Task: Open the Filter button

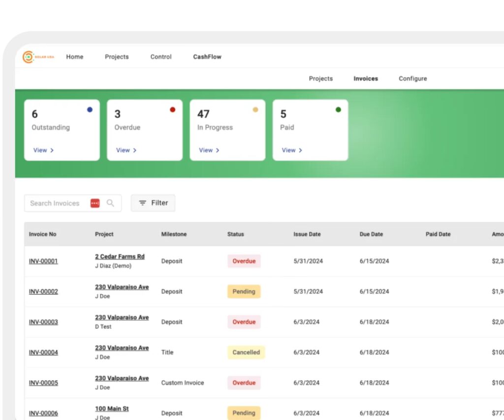Action: pyautogui.click(x=153, y=203)
